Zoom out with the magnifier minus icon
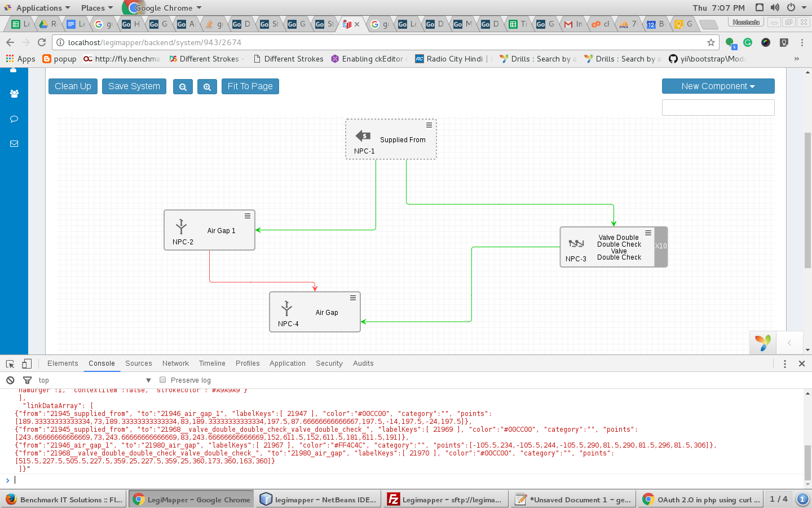 tap(183, 87)
